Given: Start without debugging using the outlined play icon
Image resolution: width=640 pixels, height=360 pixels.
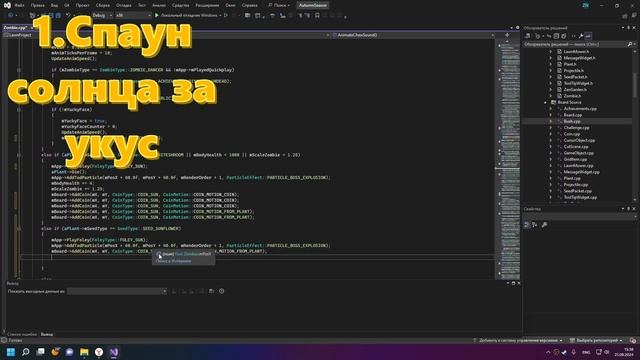Looking at the screenshot, I should (x=226, y=16).
